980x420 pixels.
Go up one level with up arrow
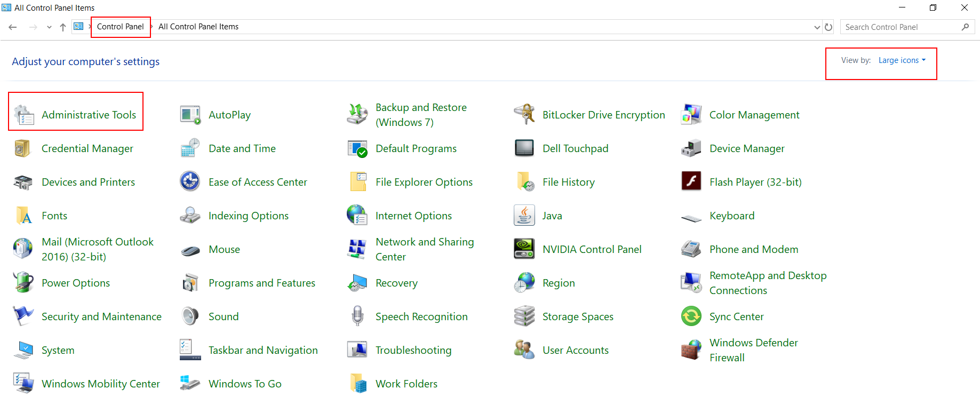(x=63, y=27)
